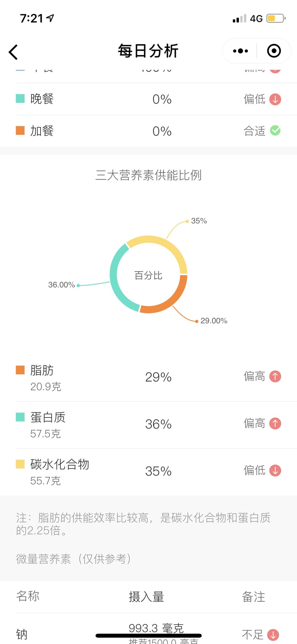
Task: Click the orange 脂肪 color swatch
Action: coord(20,370)
